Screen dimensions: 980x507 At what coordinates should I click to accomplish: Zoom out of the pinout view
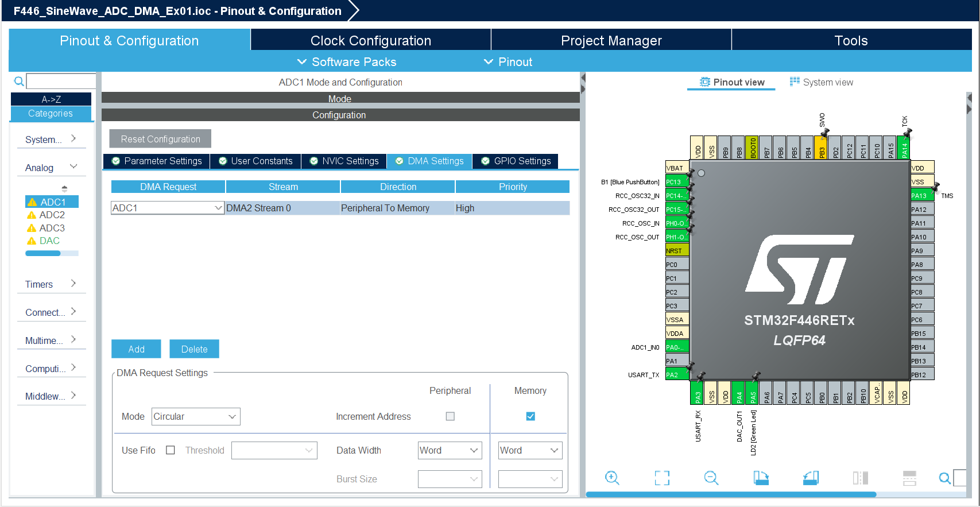coord(711,478)
